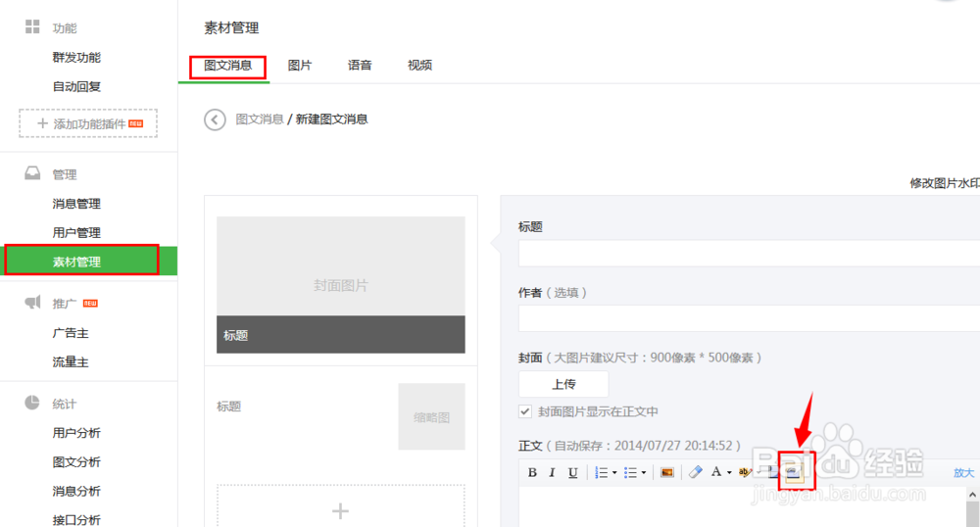Switch to the 图文消息 tab
This screenshot has width=980, height=527.
(x=228, y=66)
